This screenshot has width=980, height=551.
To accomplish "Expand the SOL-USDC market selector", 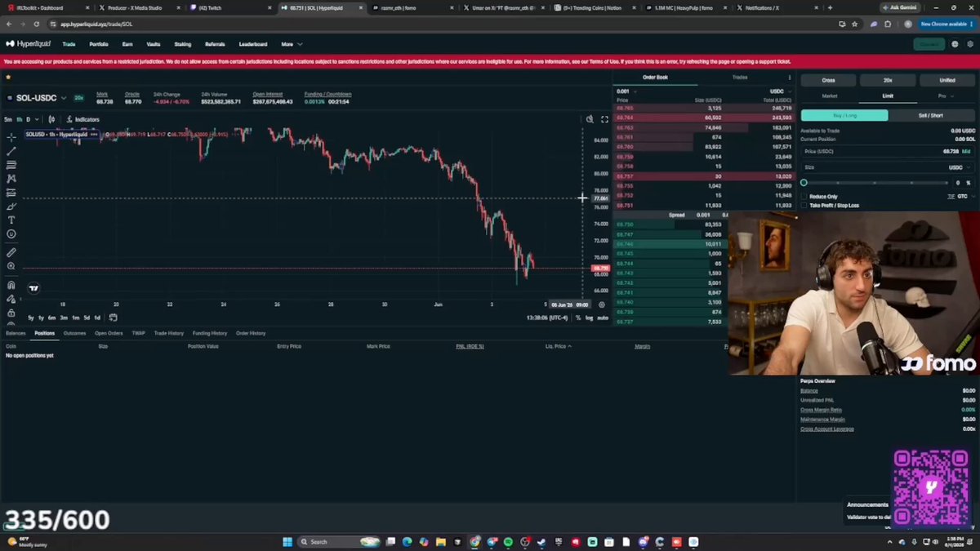I will 63,98.
